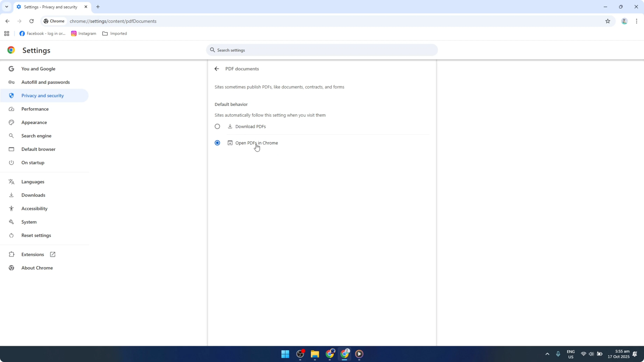The image size is (644, 362).
Task: Select the Download PDFs option
Action: (x=217, y=126)
